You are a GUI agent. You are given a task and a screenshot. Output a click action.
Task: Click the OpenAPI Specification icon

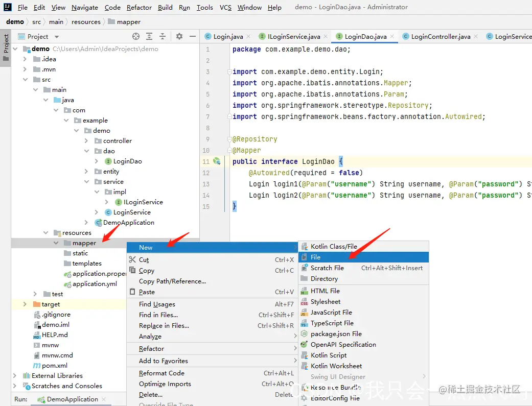305,345
